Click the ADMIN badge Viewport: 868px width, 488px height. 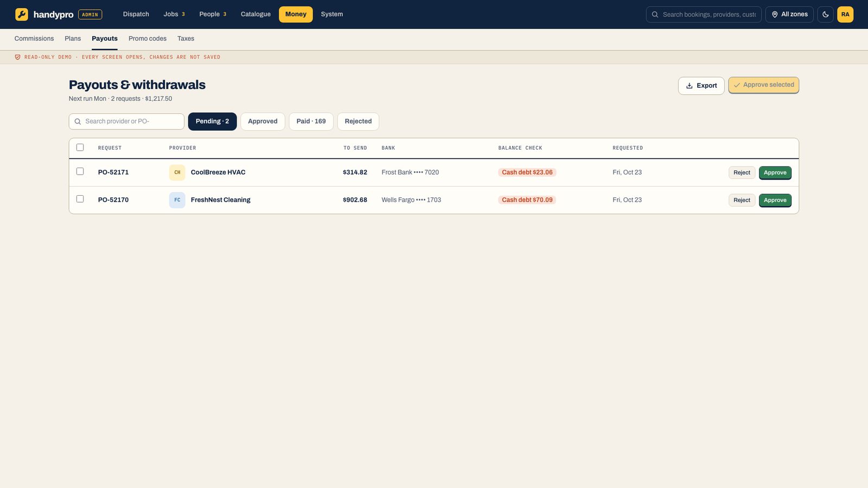point(90,15)
